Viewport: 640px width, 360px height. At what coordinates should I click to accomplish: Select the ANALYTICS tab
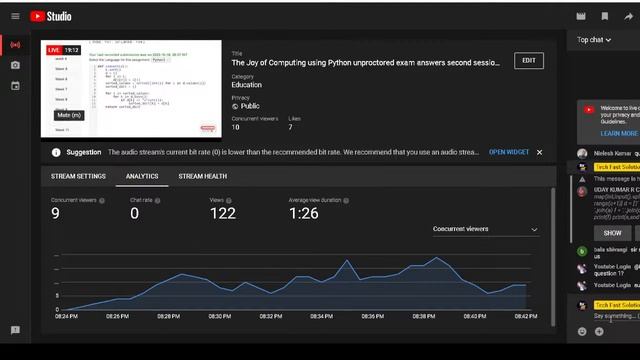tap(142, 176)
